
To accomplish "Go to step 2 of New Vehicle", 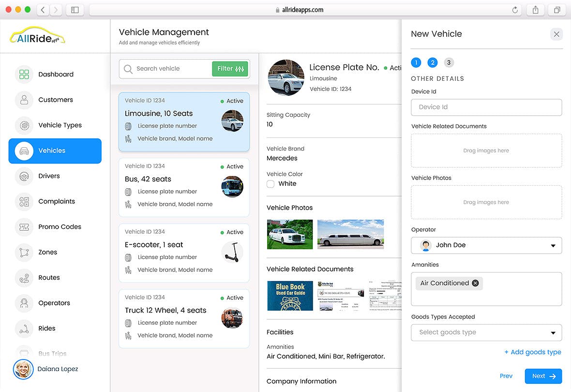I will [x=432, y=62].
